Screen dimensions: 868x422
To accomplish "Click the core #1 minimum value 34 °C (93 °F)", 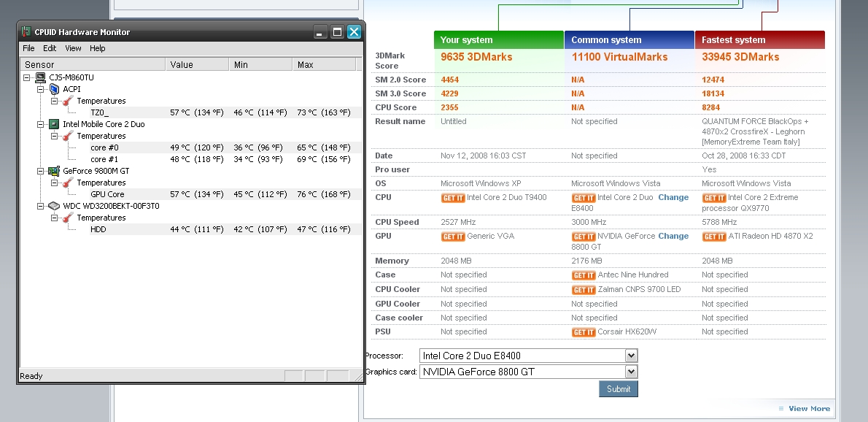I will click(x=258, y=159).
